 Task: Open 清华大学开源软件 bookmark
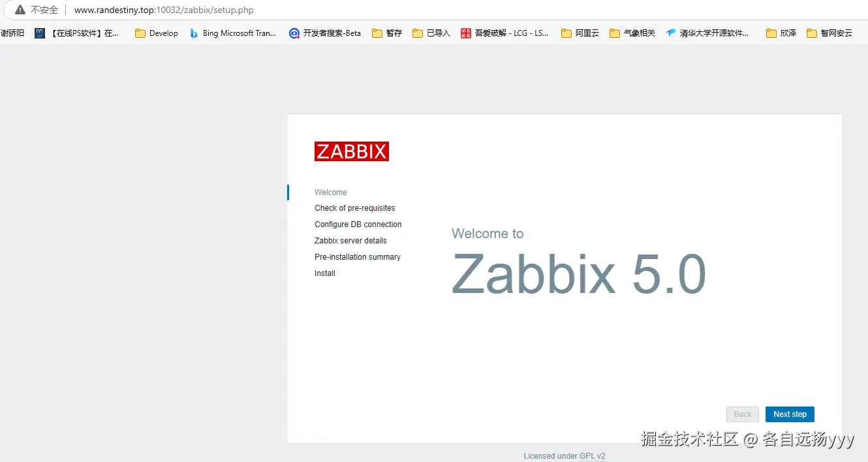pos(707,33)
